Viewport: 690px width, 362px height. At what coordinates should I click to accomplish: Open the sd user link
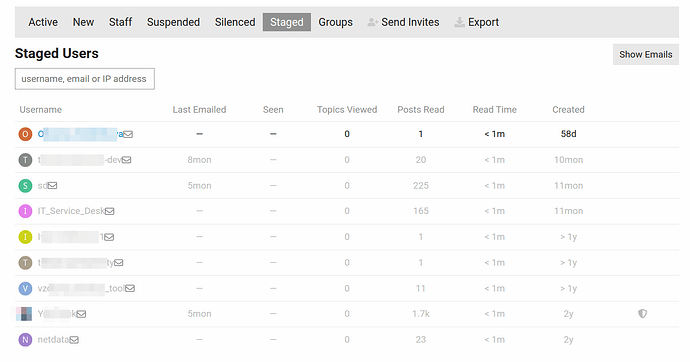[43, 186]
